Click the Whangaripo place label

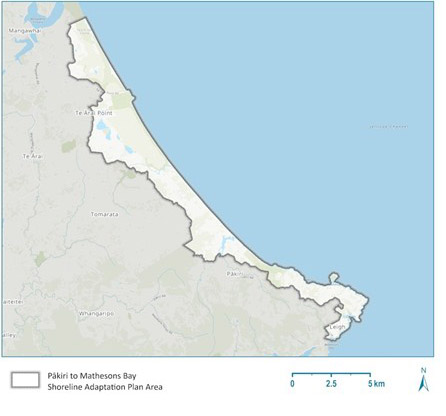point(96,314)
